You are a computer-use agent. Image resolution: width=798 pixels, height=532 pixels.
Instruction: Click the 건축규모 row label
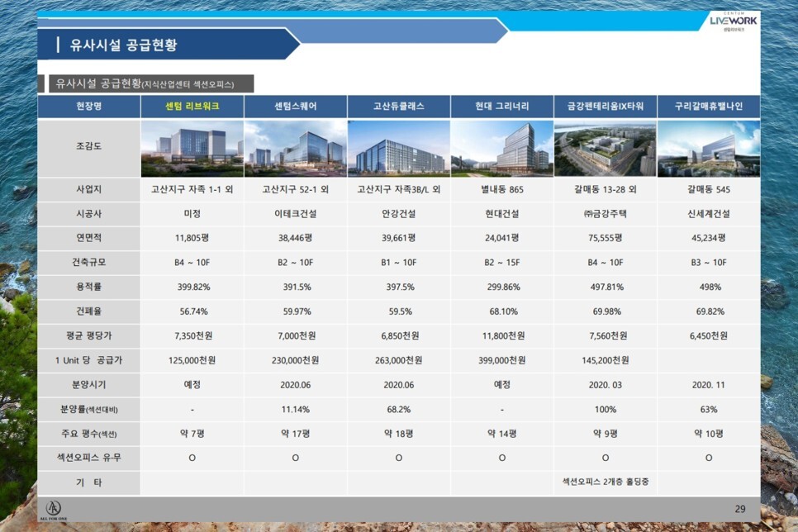pyautogui.click(x=88, y=262)
